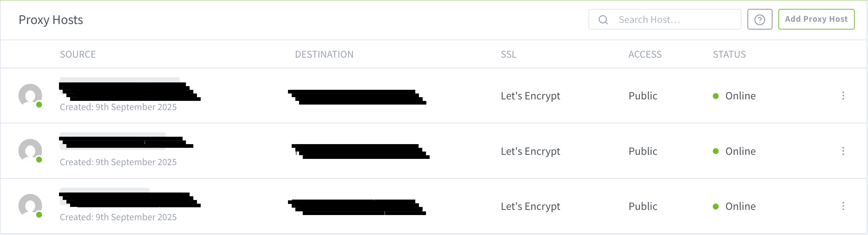Image resolution: width=868 pixels, height=235 pixels.
Task: Click the second row's green Online status dot
Action: tap(716, 151)
